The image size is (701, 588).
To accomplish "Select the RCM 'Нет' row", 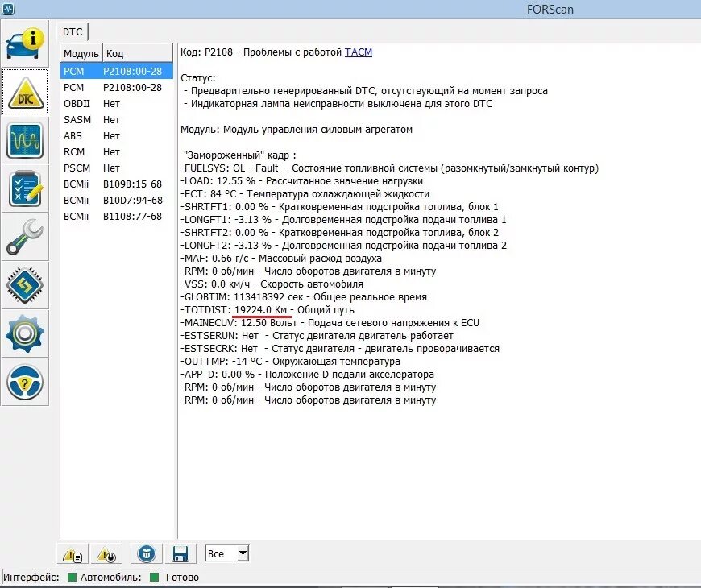I will [x=116, y=151].
